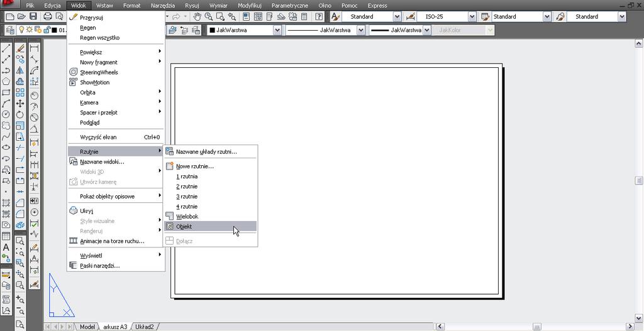Click the black layer color swatch
The width and height of the screenshot is (644, 331).
tap(54, 30)
